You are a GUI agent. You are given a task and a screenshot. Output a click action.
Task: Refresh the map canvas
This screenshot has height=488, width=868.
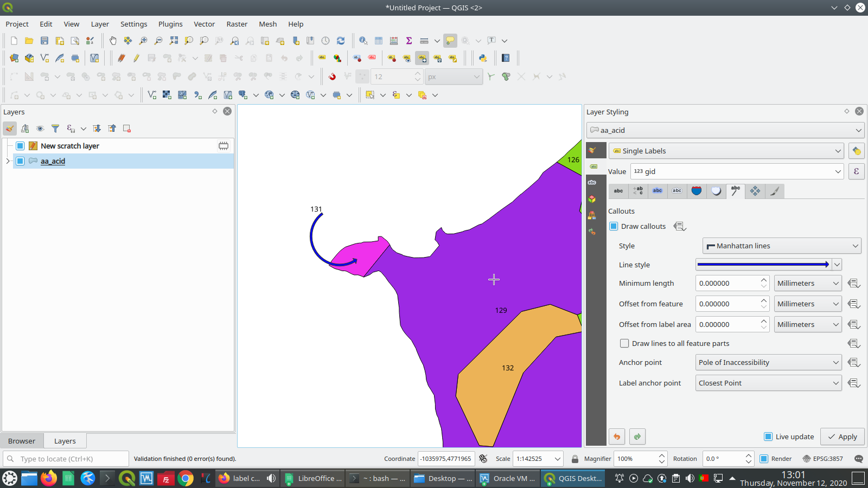point(341,41)
